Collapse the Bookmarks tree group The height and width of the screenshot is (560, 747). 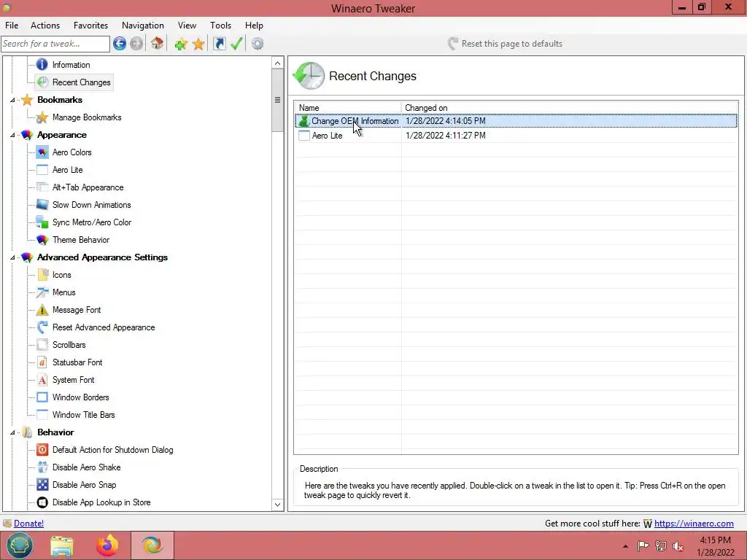coord(12,100)
